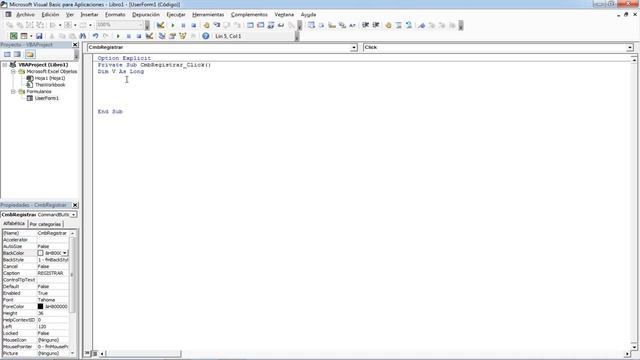The image size is (640, 360).
Task: Open the Object Browser icon
Action: [182, 36]
